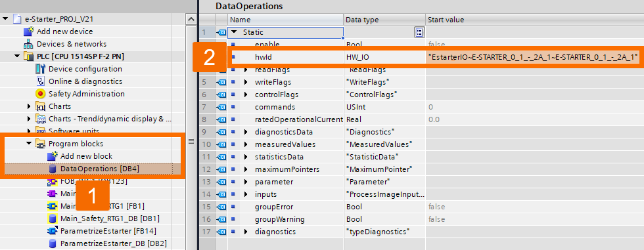The image size is (644, 250).
Task: Click the Devices & networks icon
Action: click(28, 44)
